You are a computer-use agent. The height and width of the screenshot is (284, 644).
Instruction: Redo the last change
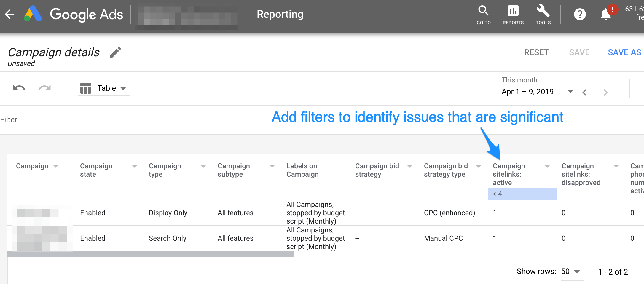[44, 88]
